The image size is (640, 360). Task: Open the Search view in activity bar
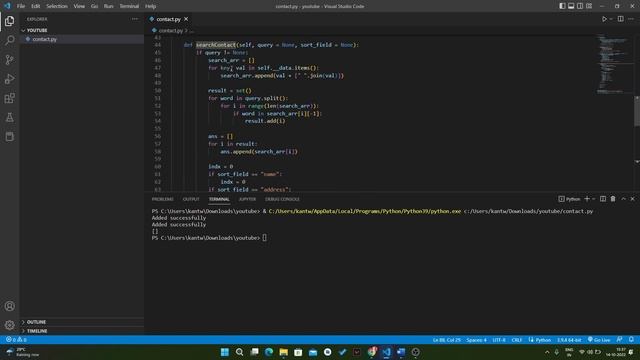click(x=9, y=40)
